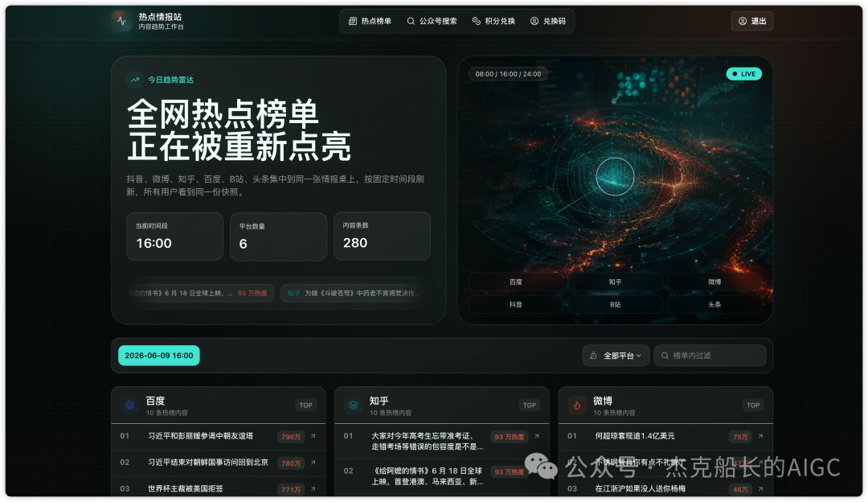Click the 75万 heat badge on 微博
Viewport: 868px width, 502px height.
[741, 437]
